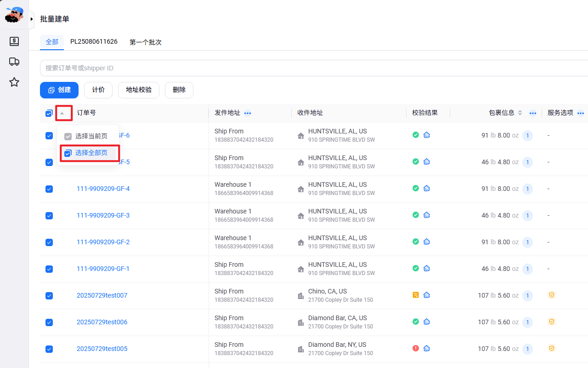The height and width of the screenshot is (368, 588).
Task: Open order 111-9909209-GF-2 link
Action: pos(103,242)
